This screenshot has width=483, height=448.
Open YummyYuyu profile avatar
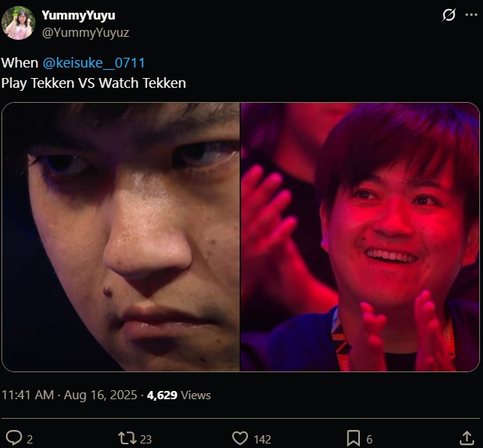[x=19, y=23]
